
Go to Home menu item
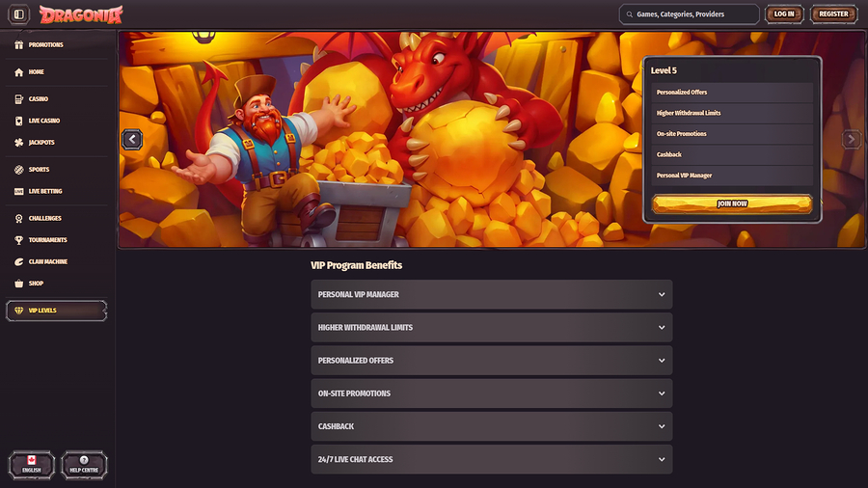click(57, 72)
